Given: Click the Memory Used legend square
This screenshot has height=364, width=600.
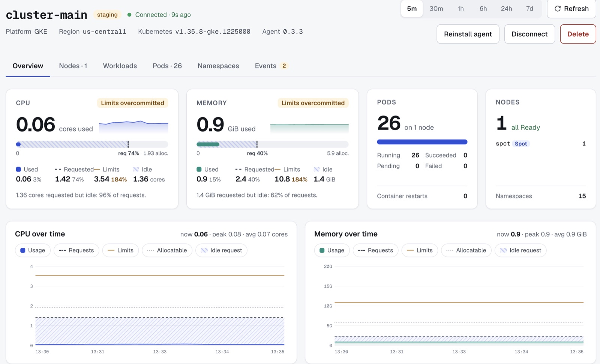Looking at the screenshot, I should coord(199,169).
